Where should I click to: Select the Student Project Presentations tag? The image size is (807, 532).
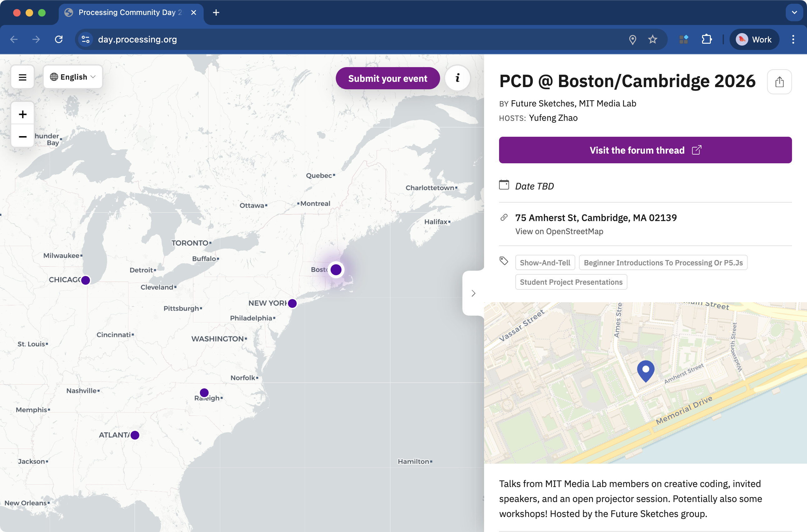point(571,282)
